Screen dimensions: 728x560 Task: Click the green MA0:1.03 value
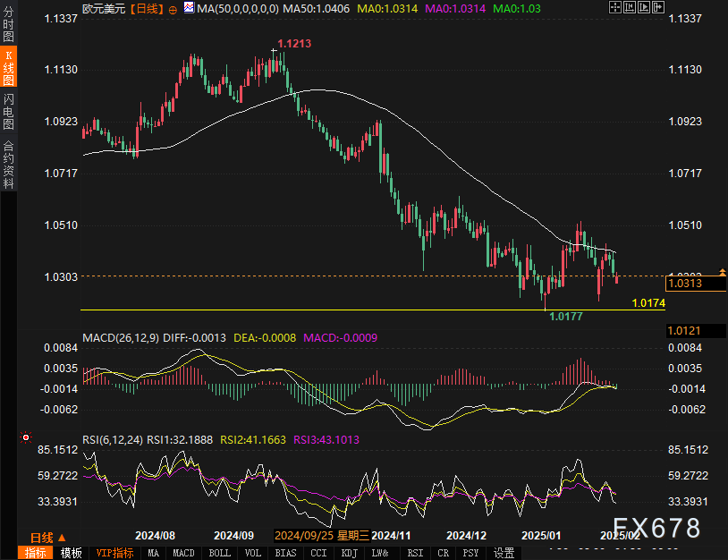(516, 8)
